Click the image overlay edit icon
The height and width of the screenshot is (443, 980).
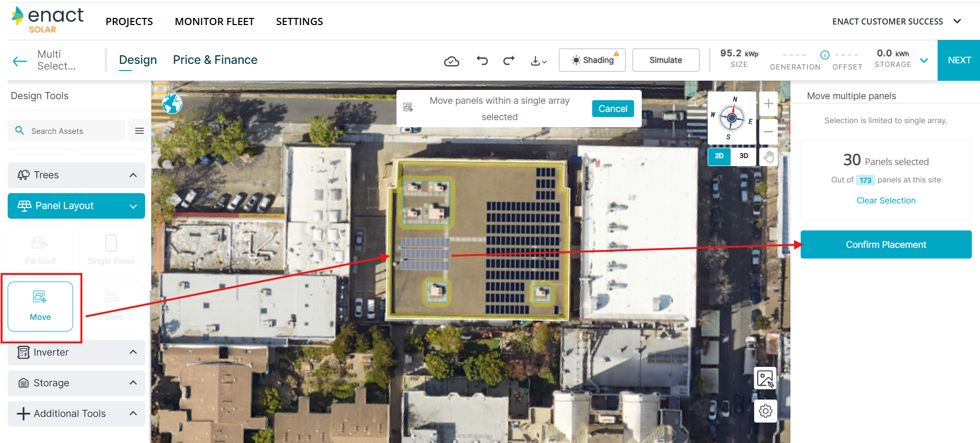pos(765,379)
